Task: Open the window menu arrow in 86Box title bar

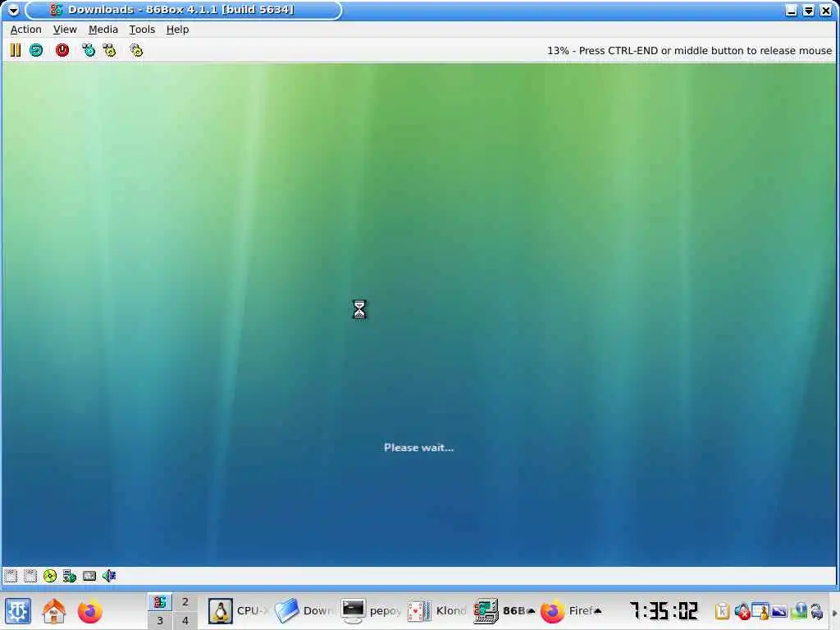Action: coord(13,10)
